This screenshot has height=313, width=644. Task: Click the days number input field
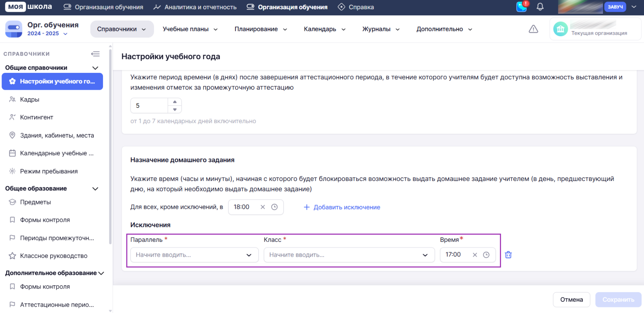pos(149,105)
